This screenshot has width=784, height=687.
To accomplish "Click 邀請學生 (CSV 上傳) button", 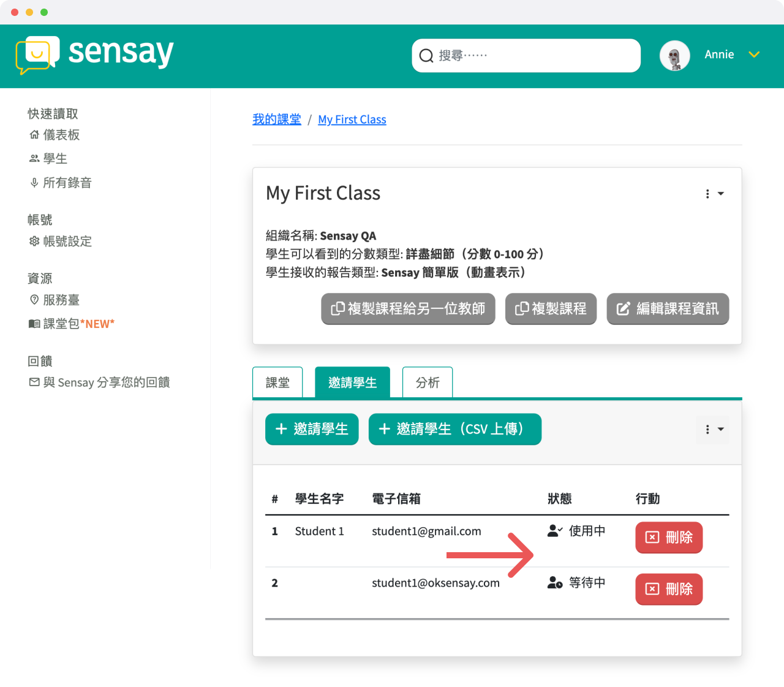I will (455, 429).
